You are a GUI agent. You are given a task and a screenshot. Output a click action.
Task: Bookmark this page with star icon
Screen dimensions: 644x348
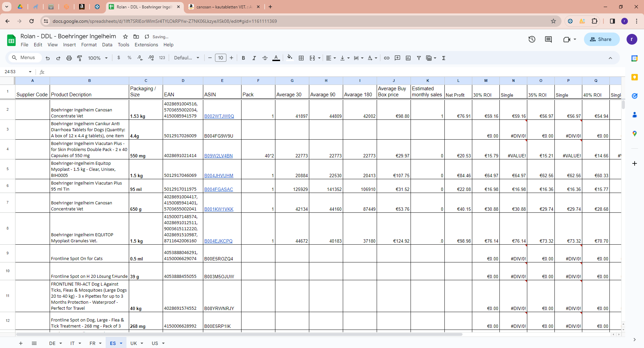(553, 21)
